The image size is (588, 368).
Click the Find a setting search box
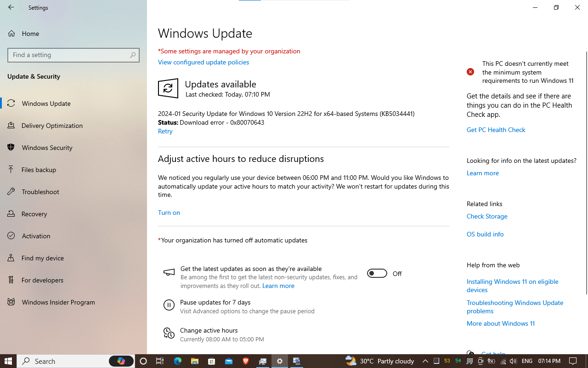tap(73, 55)
